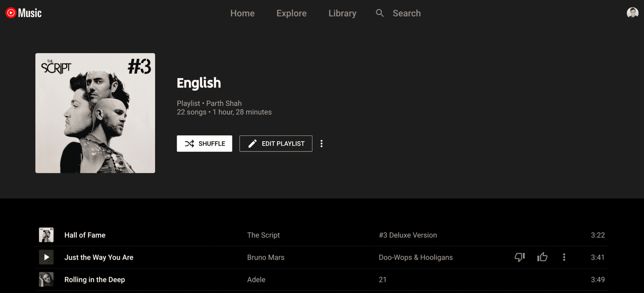Click the Rolling in the Deep thumbnail
Image resolution: width=644 pixels, height=293 pixels.
[46, 280]
